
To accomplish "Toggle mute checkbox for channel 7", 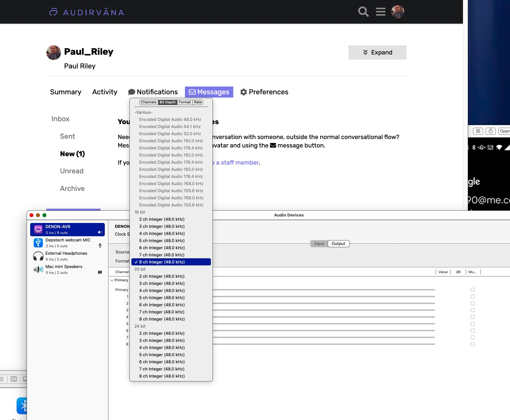I will click(x=473, y=337).
